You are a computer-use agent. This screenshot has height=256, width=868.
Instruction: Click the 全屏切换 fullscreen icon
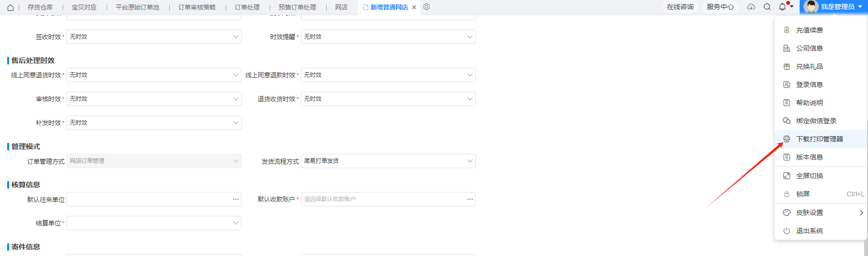point(787,176)
